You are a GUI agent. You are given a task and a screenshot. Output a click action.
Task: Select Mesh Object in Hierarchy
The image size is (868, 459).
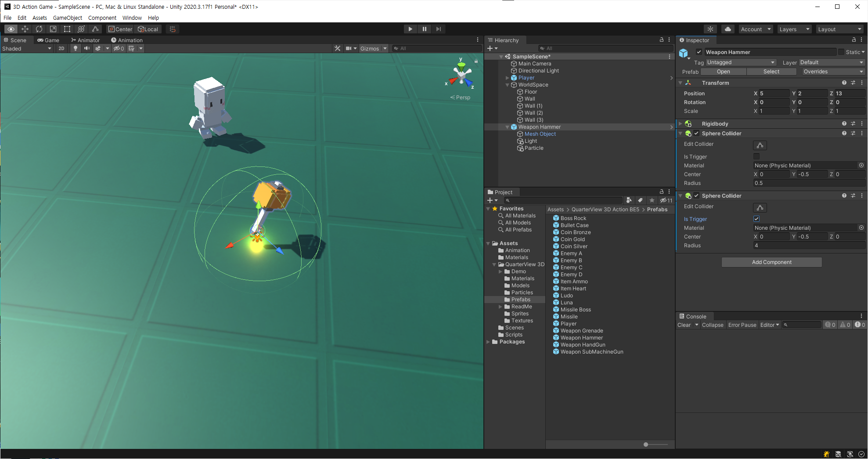point(540,134)
